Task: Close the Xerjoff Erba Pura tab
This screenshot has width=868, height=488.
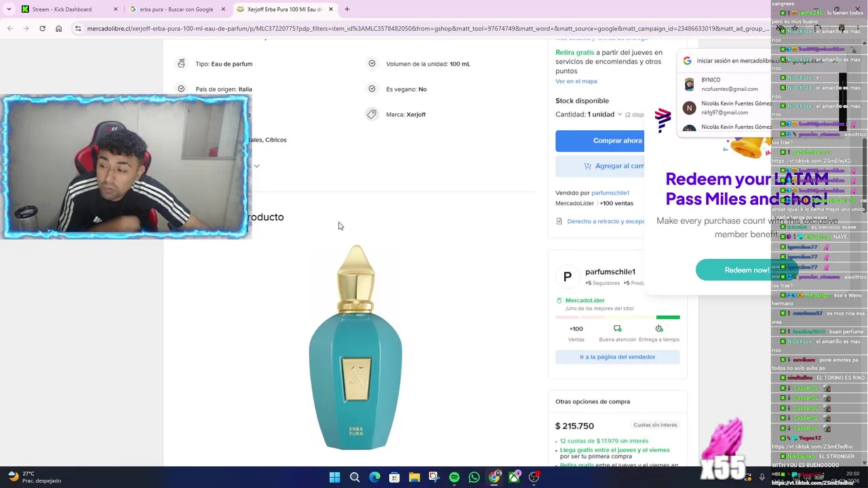Action: 331,9
